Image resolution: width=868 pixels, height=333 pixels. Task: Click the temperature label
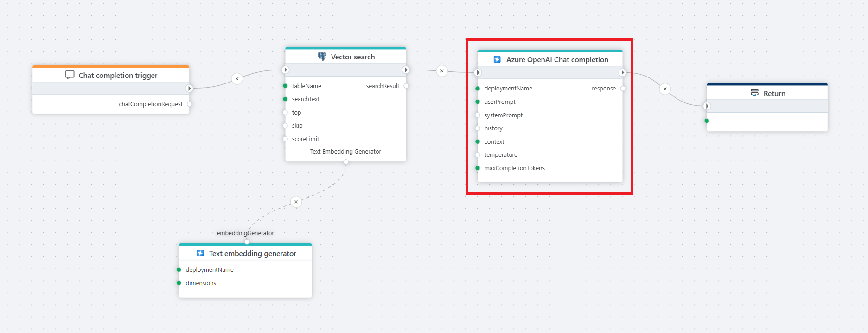[501, 155]
